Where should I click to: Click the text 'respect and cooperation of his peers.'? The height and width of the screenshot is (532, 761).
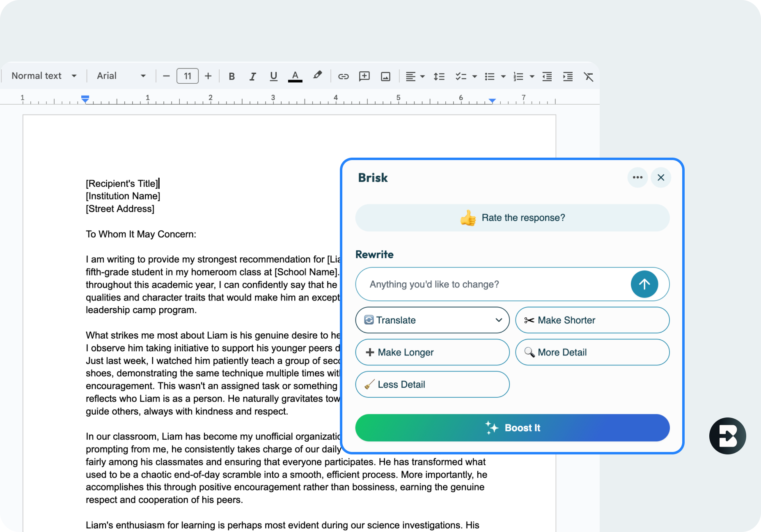tap(164, 500)
